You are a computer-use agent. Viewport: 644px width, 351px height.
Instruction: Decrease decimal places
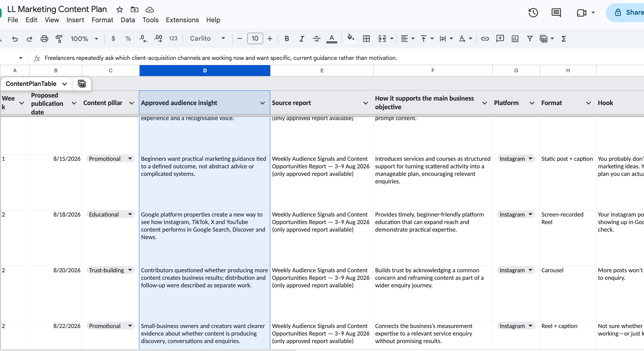(x=143, y=39)
